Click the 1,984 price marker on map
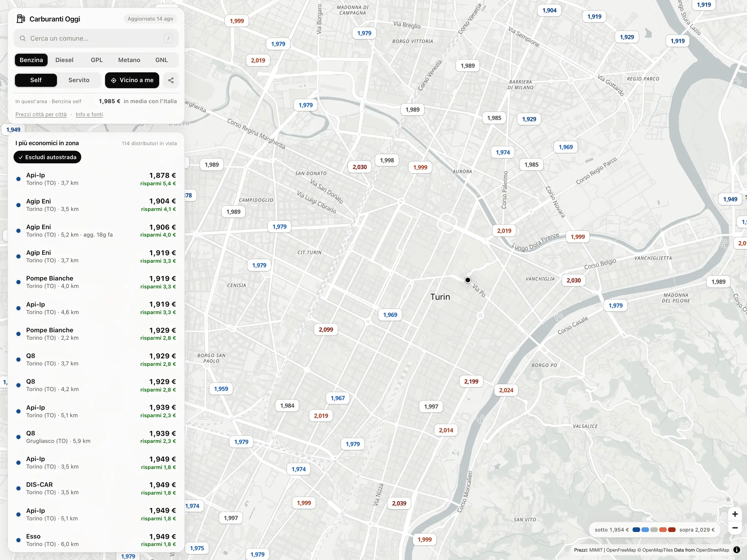Image resolution: width=747 pixels, height=560 pixels. [x=287, y=406]
